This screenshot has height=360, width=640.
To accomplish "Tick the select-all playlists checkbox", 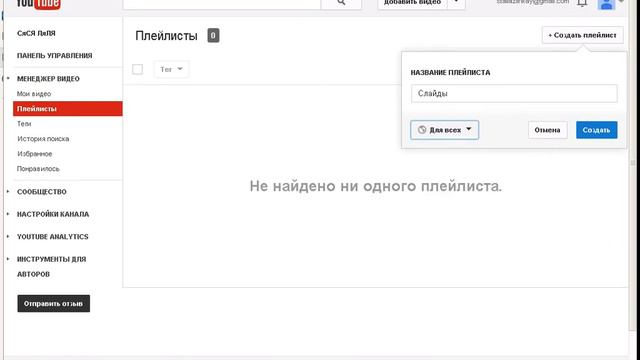I will (138, 69).
